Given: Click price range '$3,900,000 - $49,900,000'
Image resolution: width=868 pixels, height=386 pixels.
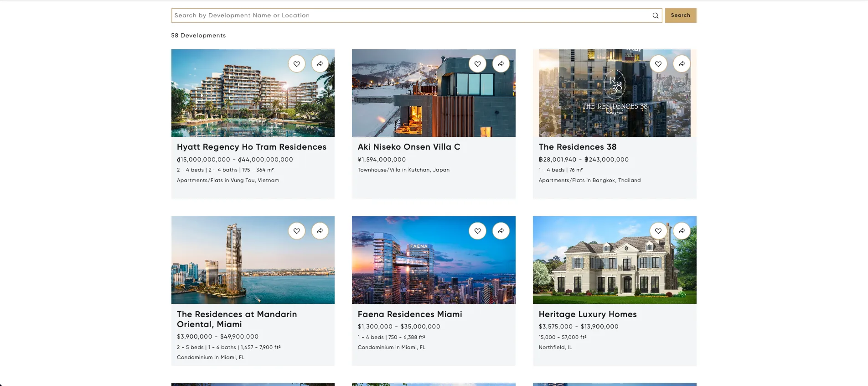Looking at the screenshot, I should [x=217, y=337].
